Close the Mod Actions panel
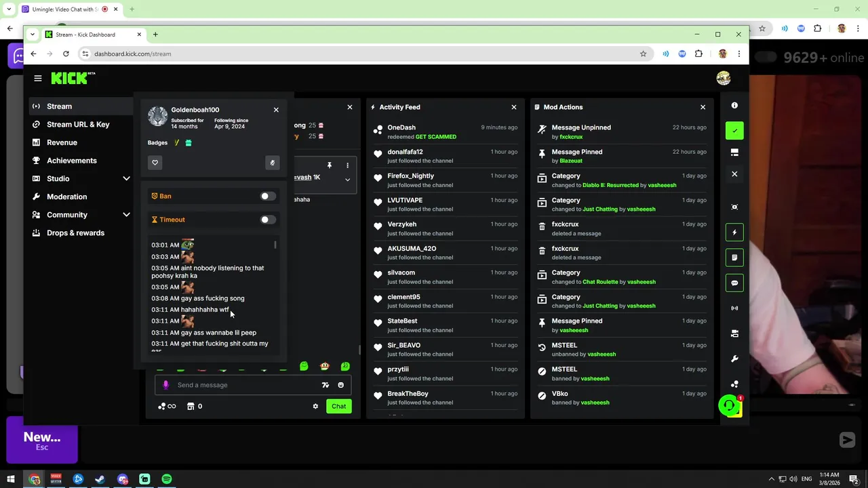Screen dimensions: 868x488 (x=703, y=107)
